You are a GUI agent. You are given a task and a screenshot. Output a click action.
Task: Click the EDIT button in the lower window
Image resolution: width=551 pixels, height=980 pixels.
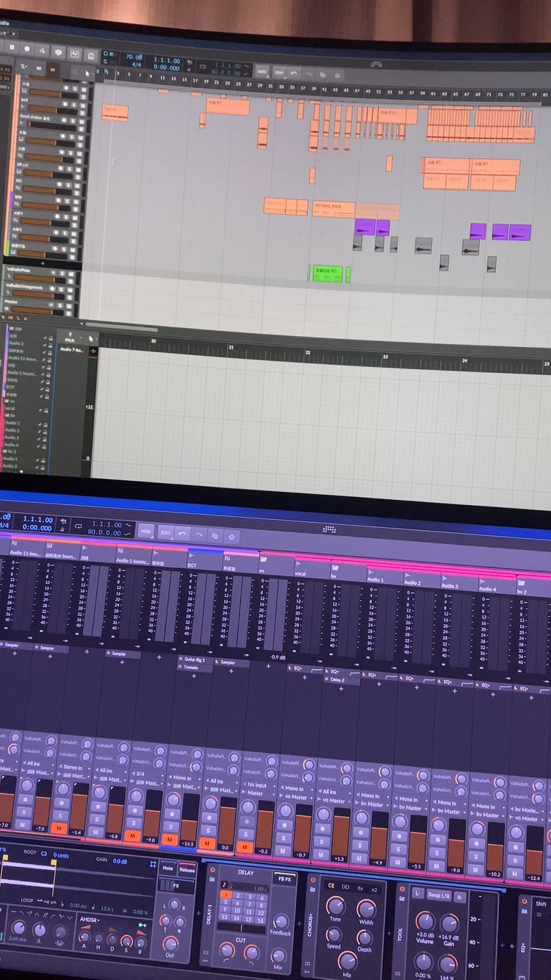[165, 532]
